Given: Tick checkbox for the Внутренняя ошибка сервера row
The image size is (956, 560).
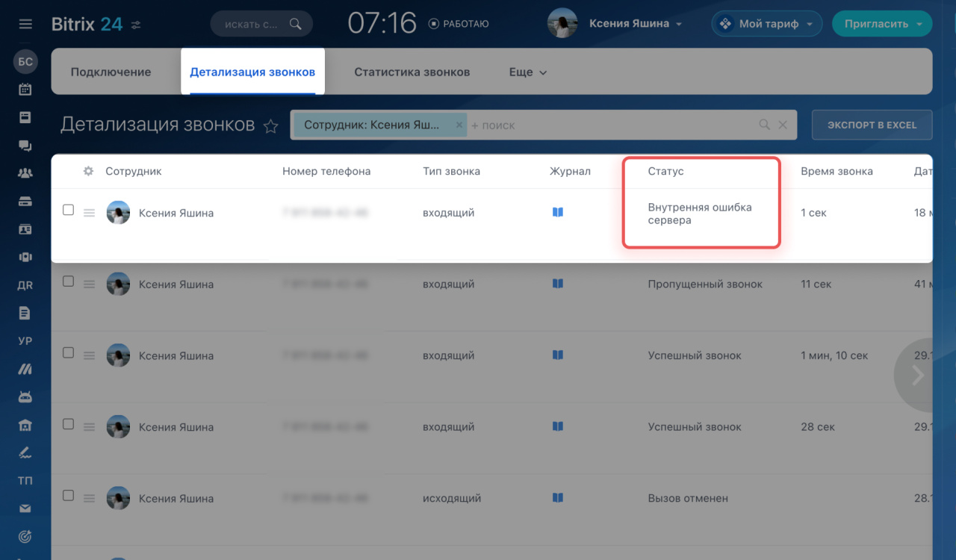Looking at the screenshot, I should tap(68, 210).
